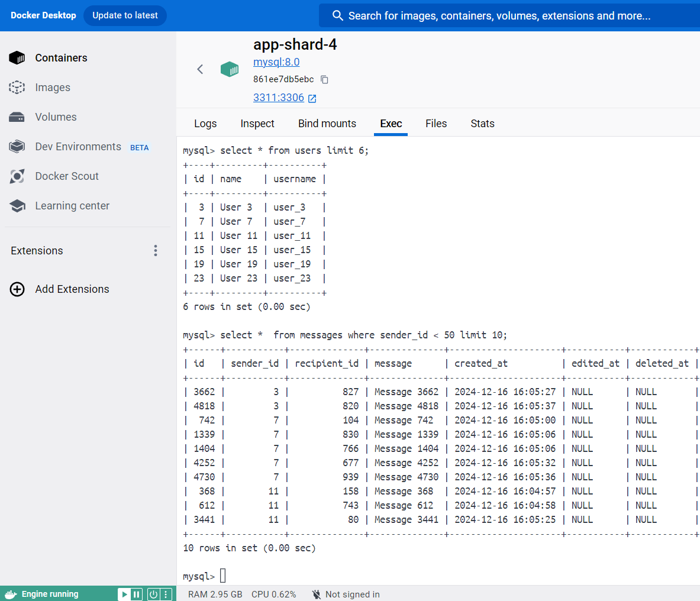Screen dimensions: 700x601
Task: Click the mysql prompt cursor
Action: (222, 576)
